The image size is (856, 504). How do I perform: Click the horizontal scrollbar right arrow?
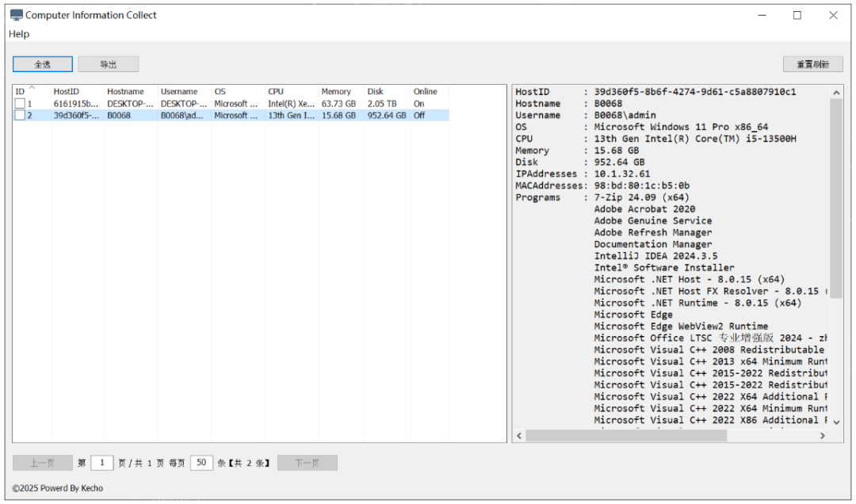pos(823,436)
